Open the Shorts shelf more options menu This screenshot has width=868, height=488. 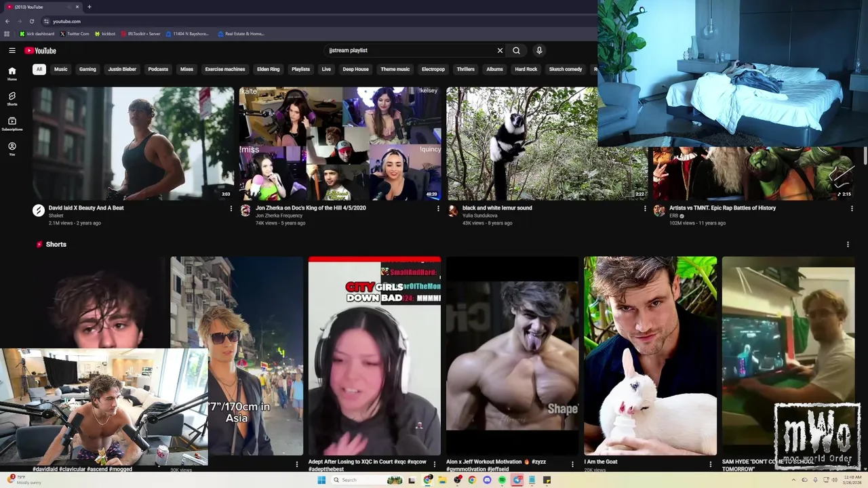(x=848, y=244)
